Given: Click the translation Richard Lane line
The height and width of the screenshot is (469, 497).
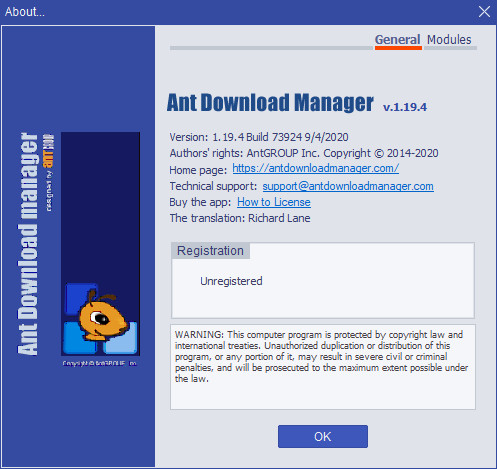Looking at the screenshot, I should pos(240,218).
